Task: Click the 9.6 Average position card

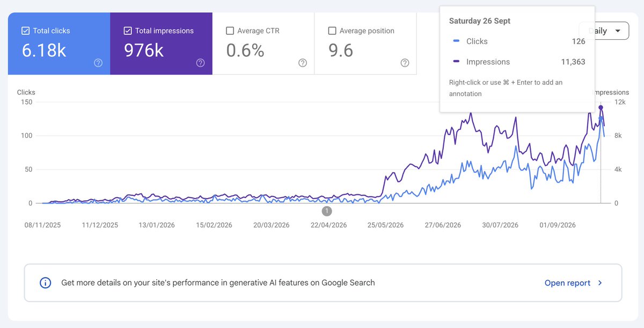Action: (x=365, y=43)
